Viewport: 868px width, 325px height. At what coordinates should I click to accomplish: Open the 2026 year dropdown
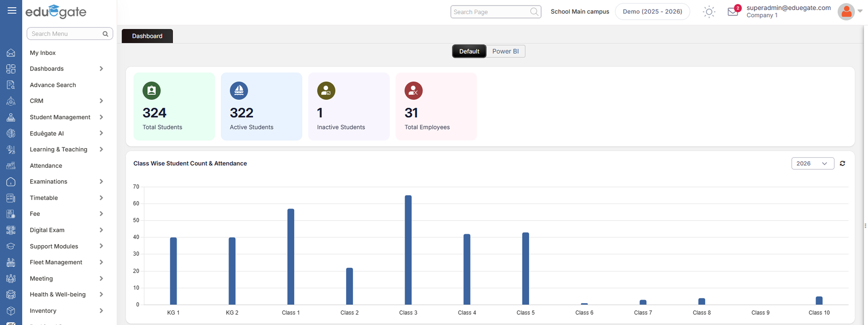(812, 163)
